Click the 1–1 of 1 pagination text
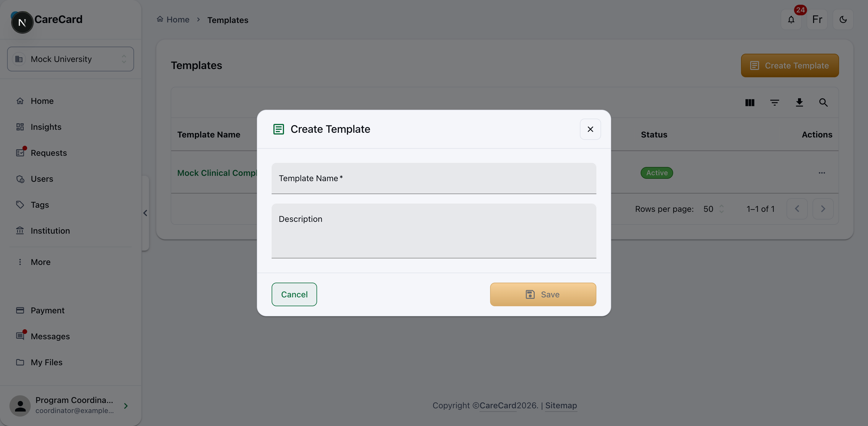This screenshot has height=426, width=868. pos(760,209)
